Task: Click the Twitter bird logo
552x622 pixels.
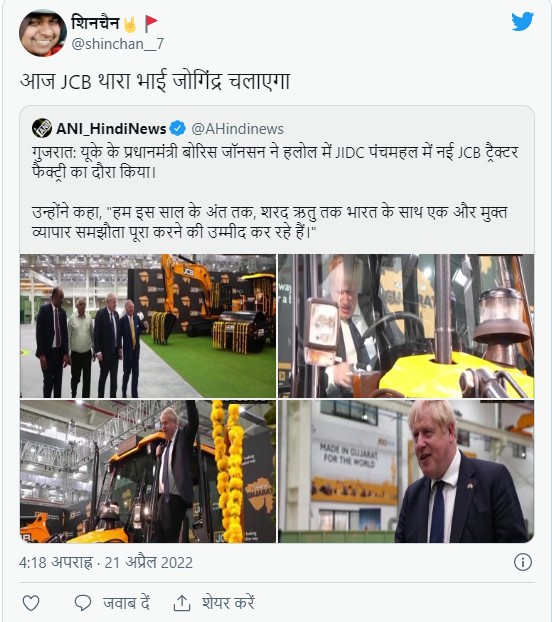Action: 522,21
